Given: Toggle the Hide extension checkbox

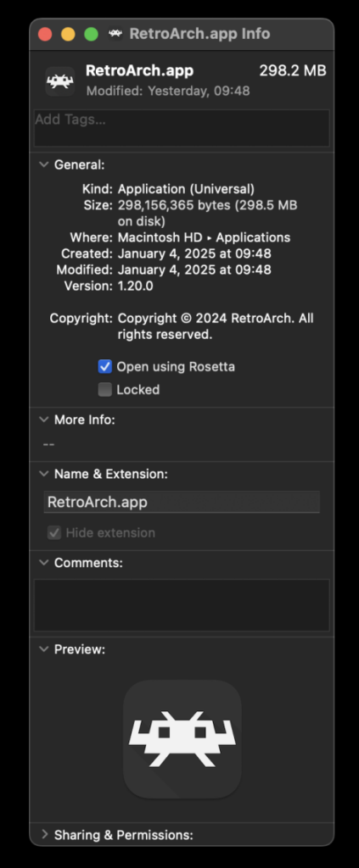Looking at the screenshot, I should (x=54, y=533).
